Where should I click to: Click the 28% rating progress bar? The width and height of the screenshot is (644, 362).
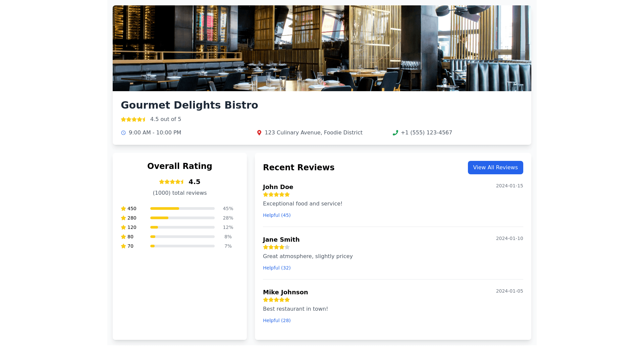click(182, 218)
